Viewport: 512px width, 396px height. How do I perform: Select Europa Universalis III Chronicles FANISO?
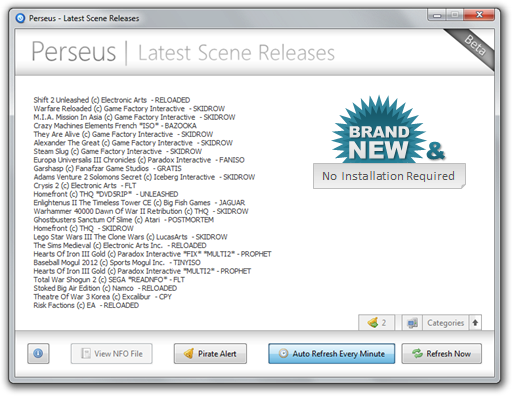pos(139,160)
